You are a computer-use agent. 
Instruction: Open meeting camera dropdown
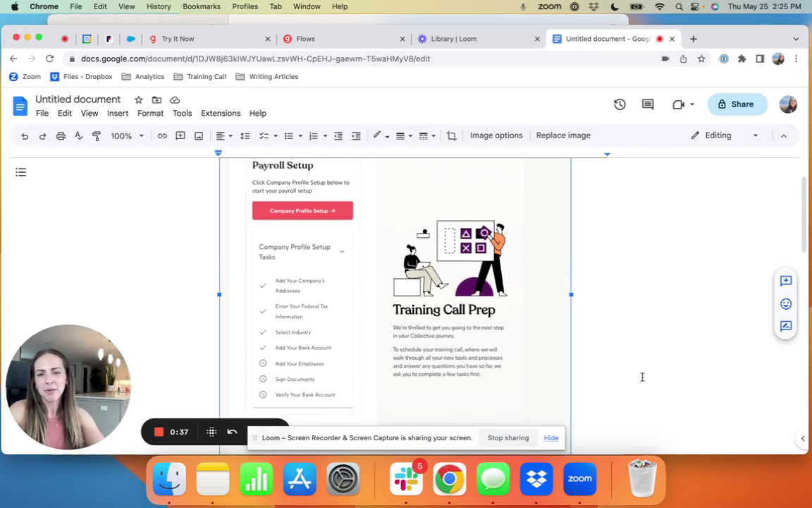(x=692, y=104)
